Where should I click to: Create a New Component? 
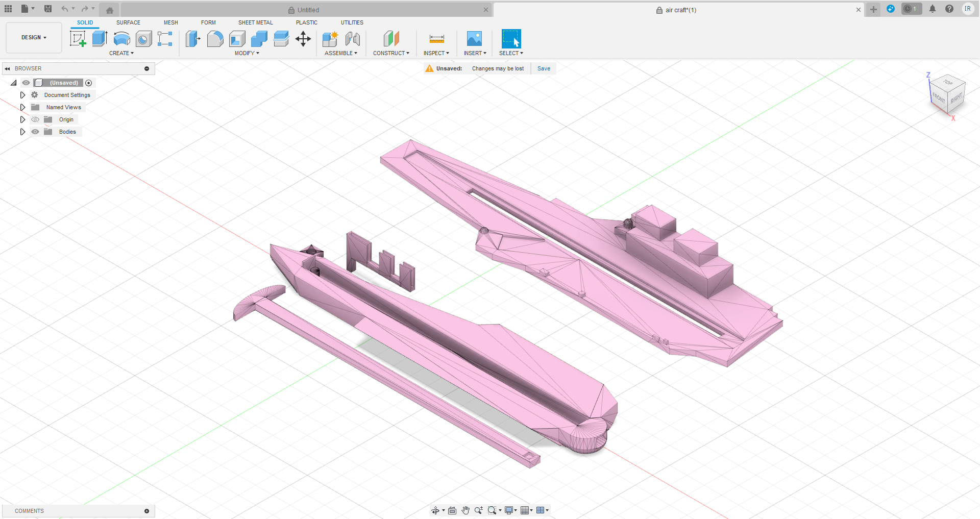(330, 39)
